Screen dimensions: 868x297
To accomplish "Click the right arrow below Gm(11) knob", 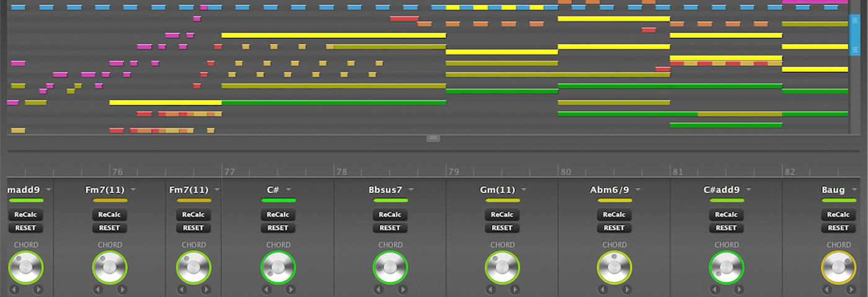I will 515,290.
